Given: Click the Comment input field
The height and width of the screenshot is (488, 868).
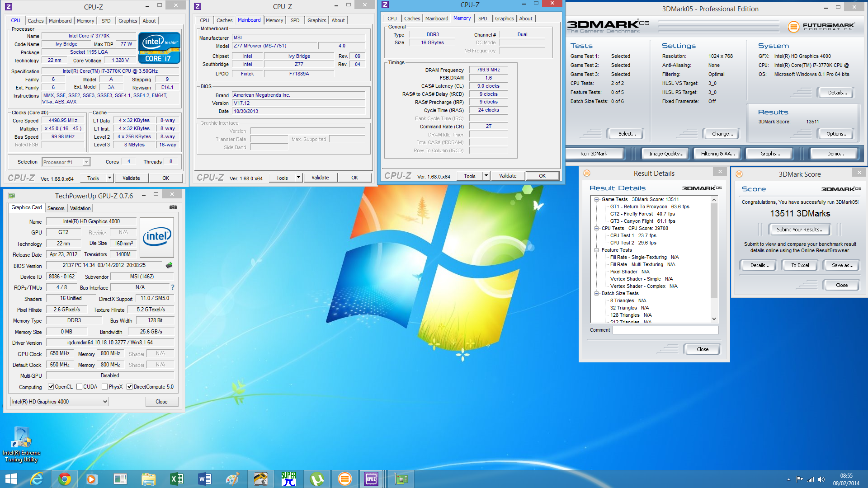Looking at the screenshot, I should click(665, 330).
